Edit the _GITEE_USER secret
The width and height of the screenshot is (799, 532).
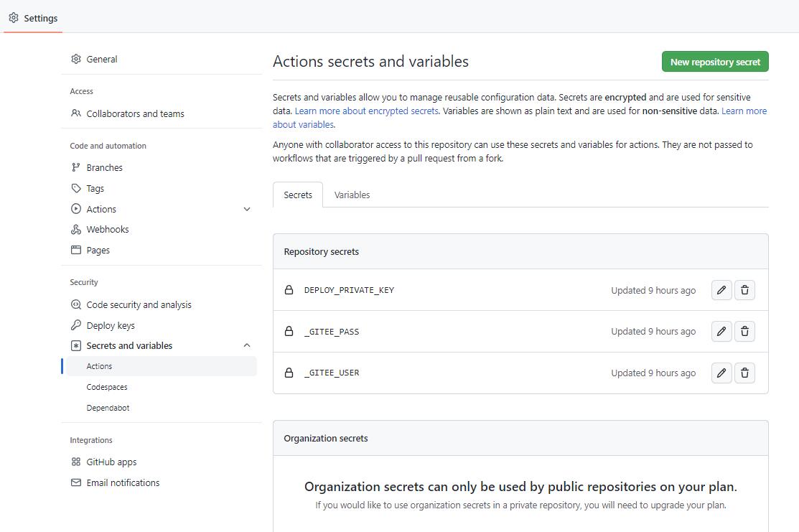click(721, 373)
